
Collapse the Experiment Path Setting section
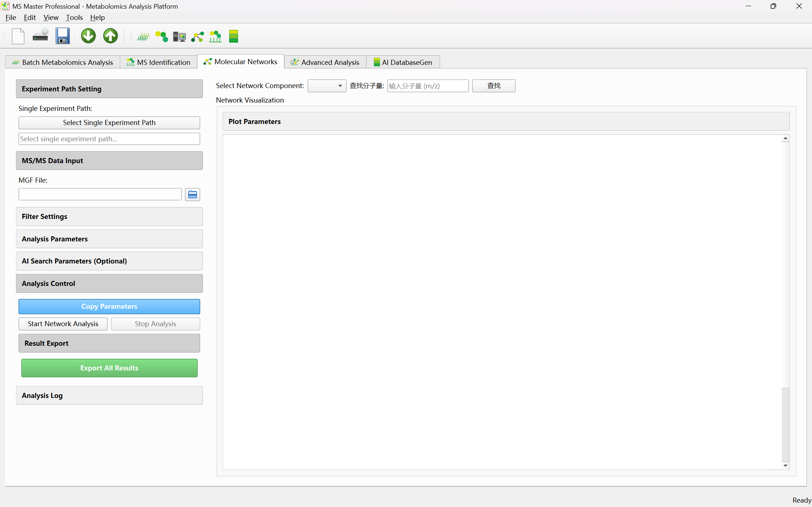coord(109,89)
